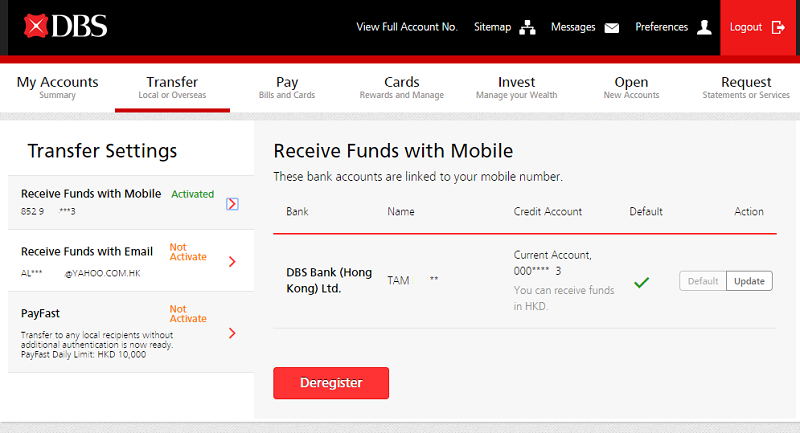Screen dimensions: 800x433
Task: Open the Request statements tab
Action: pyautogui.click(x=746, y=88)
